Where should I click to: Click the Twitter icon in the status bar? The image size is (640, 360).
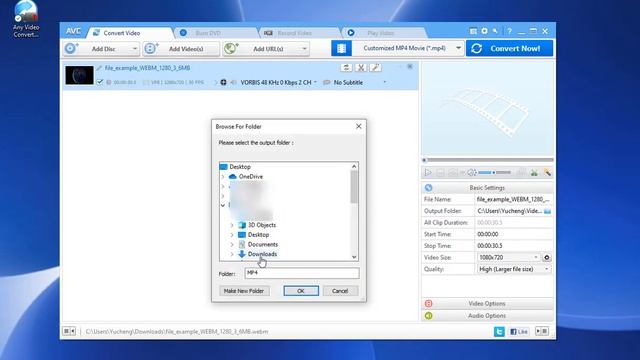tap(499, 331)
